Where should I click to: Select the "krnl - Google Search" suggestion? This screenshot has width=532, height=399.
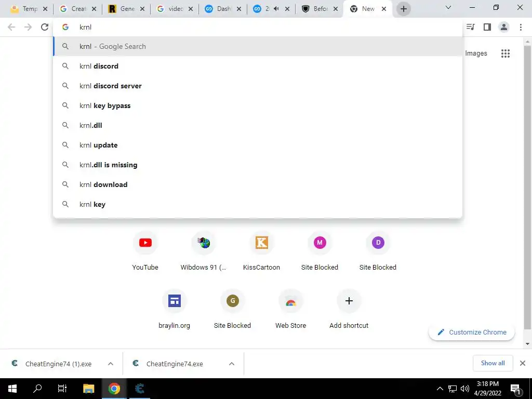tap(258, 46)
